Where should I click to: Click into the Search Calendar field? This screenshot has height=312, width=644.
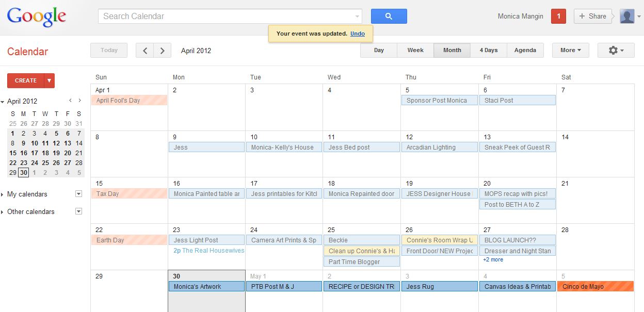pyautogui.click(x=227, y=17)
